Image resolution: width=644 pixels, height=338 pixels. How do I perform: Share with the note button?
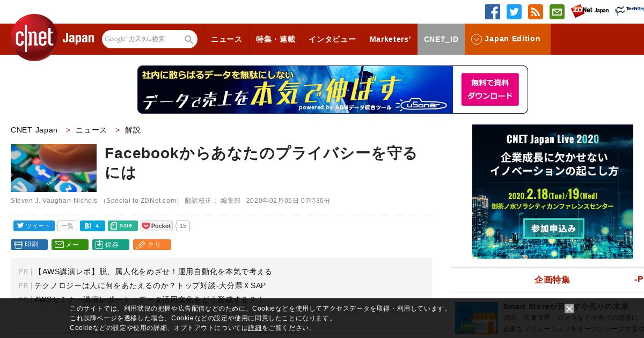(x=123, y=226)
